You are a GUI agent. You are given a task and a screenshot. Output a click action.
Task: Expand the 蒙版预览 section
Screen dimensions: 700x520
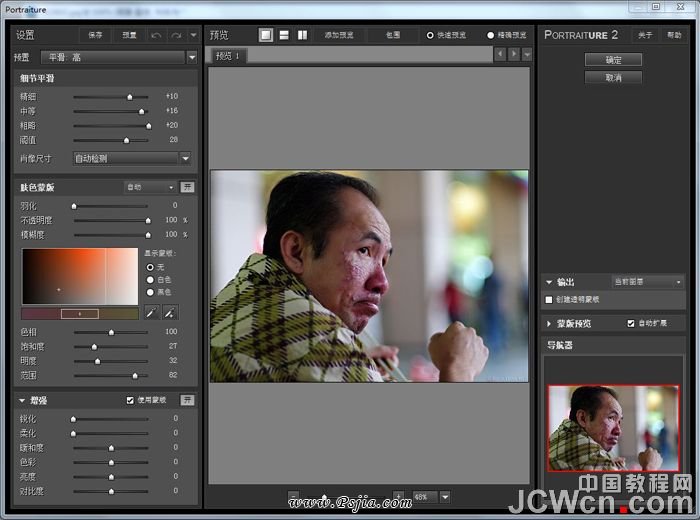[549, 323]
